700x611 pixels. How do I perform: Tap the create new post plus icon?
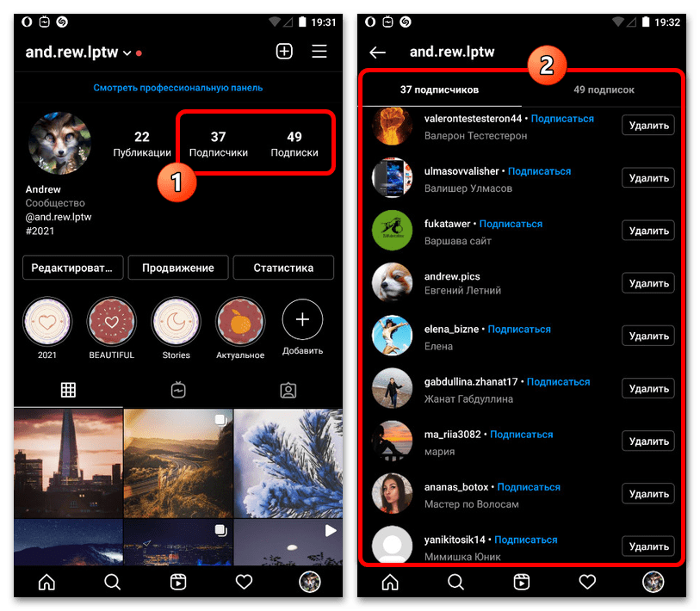click(x=284, y=52)
